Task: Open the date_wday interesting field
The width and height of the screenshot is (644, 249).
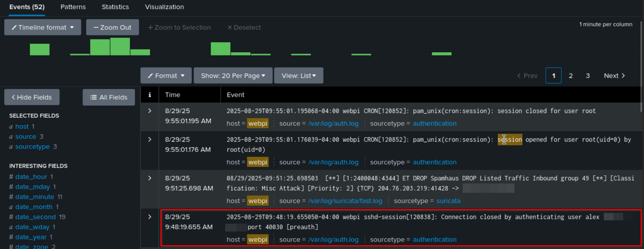Action: [32, 227]
